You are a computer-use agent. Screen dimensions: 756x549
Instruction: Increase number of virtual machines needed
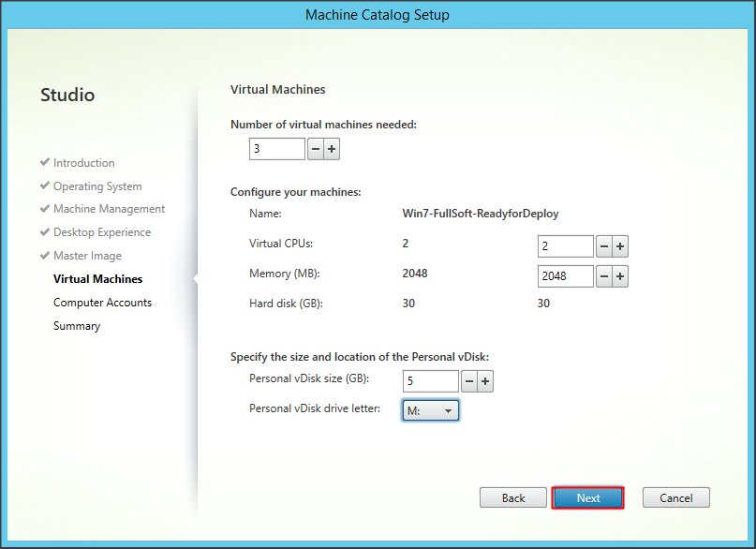[331, 149]
